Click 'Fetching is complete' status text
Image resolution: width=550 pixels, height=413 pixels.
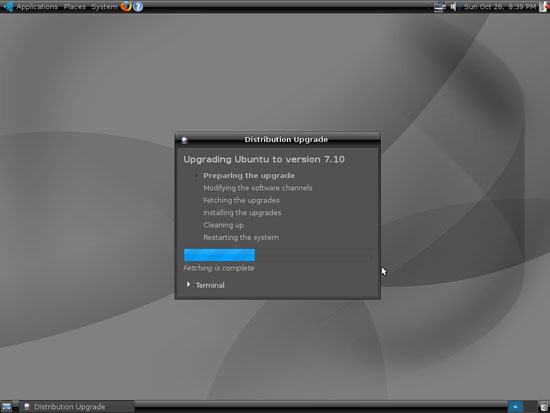(219, 268)
